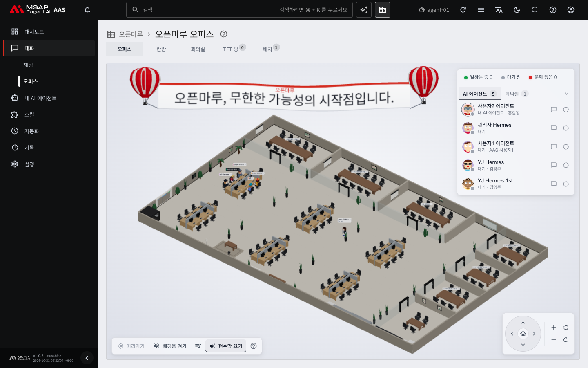
Task: Open the agent-01 selector
Action: pos(434,10)
